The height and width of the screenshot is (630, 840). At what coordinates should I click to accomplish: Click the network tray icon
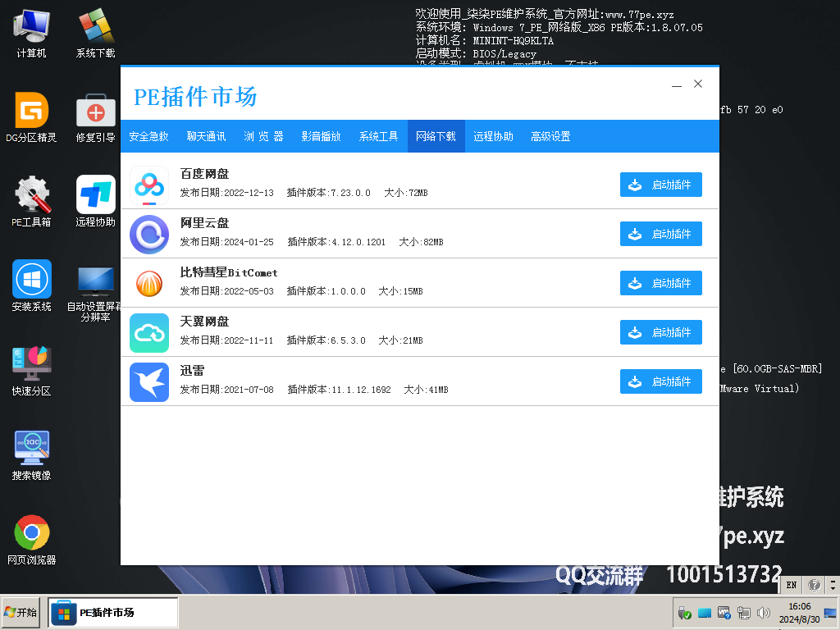tap(743, 612)
